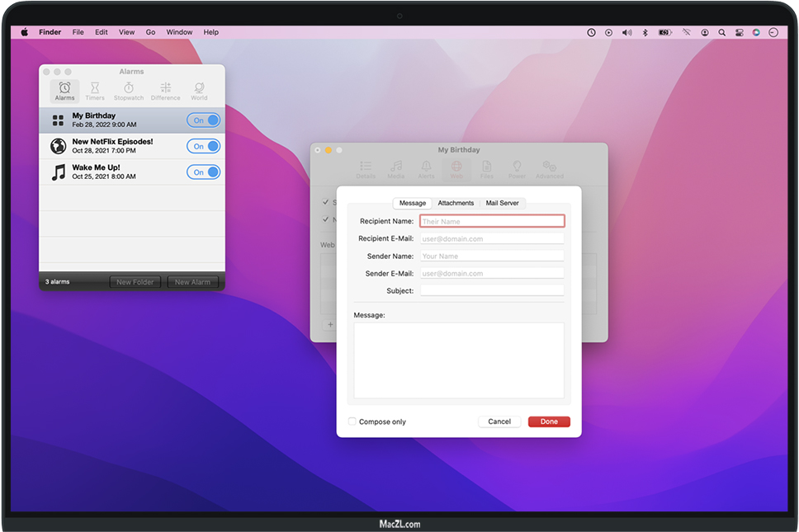Open the Difference calculator icon
The image size is (799, 532).
tap(165, 90)
